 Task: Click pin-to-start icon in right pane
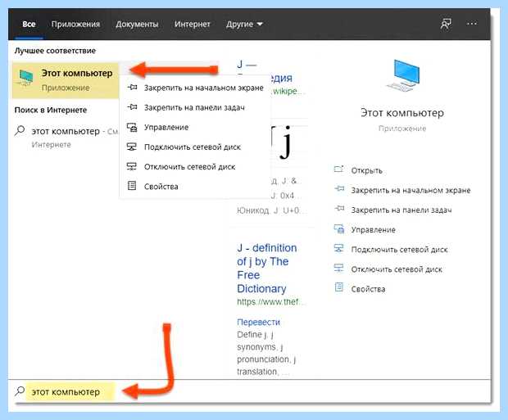coord(339,189)
